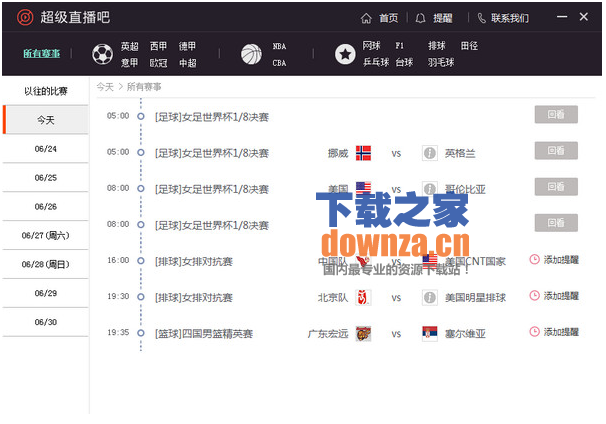Close the 超级直播吧 window

click(584, 17)
